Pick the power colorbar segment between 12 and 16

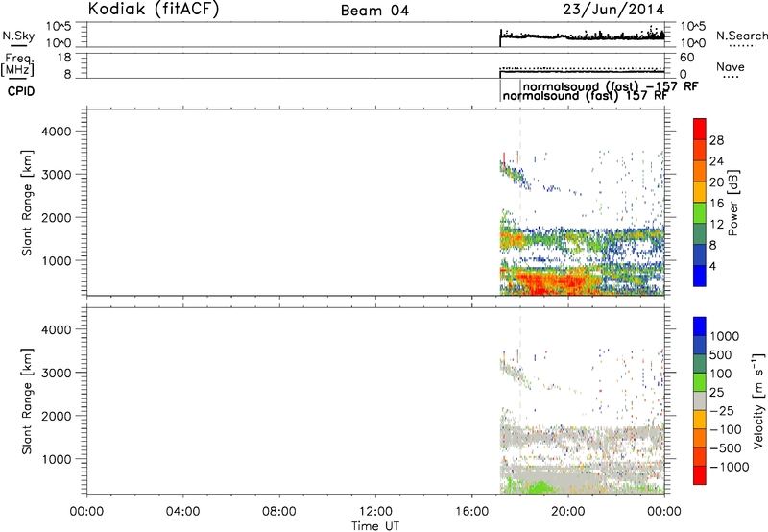click(x=700, y=213)
